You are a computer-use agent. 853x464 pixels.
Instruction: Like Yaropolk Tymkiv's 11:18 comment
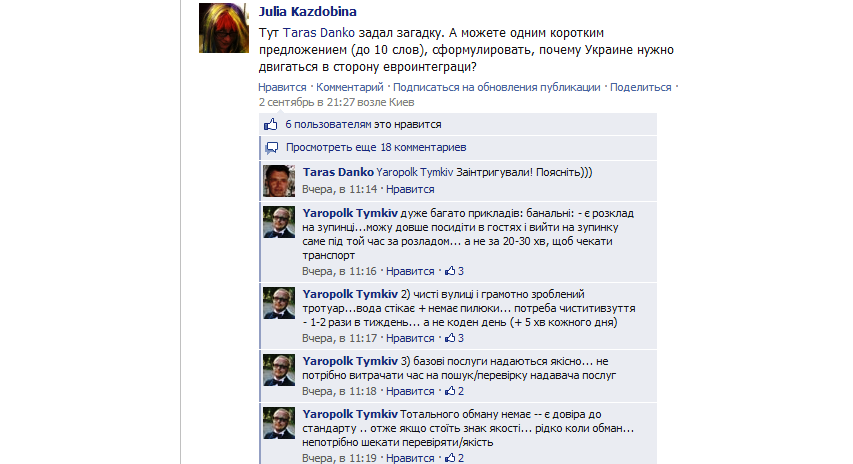point(410,391)
